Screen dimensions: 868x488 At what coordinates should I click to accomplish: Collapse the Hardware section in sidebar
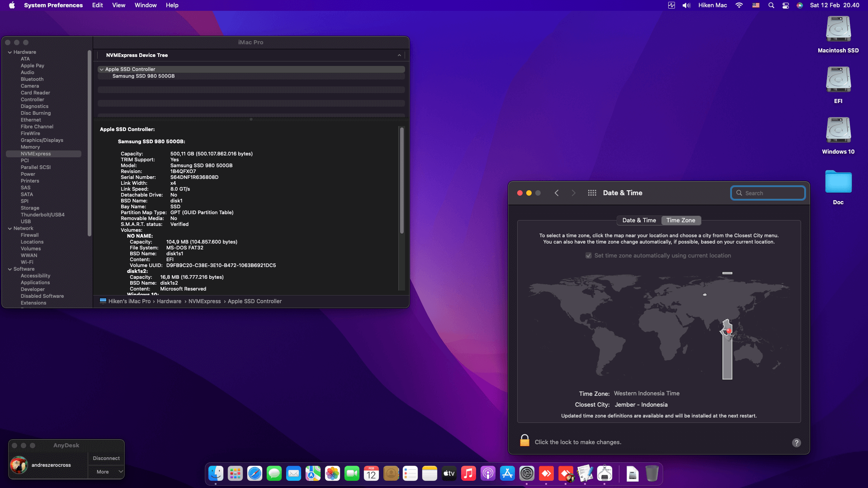[x=10, y=52]
